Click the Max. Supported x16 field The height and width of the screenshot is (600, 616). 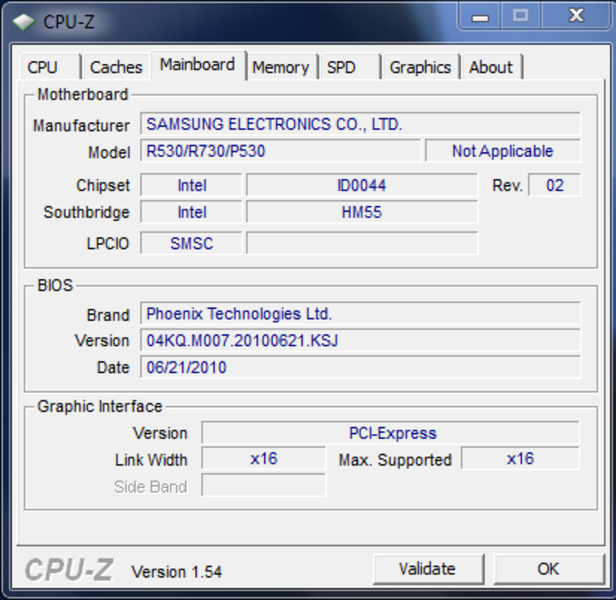click(x=520, y=459)
